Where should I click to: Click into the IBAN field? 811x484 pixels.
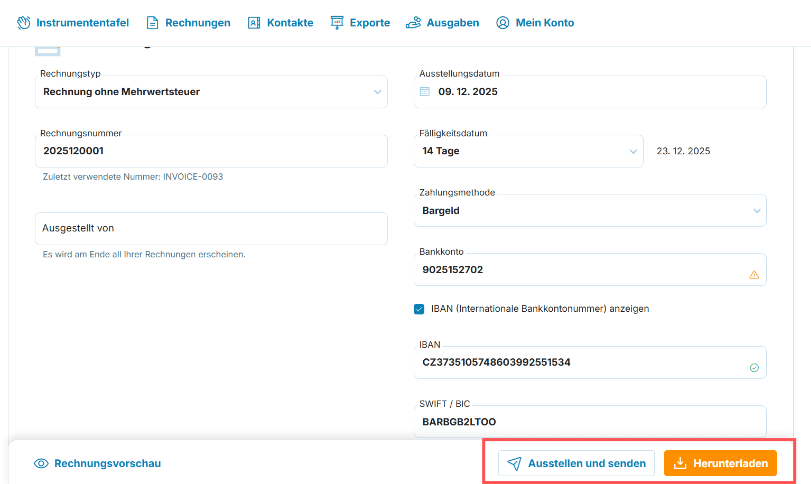(590, 362)
